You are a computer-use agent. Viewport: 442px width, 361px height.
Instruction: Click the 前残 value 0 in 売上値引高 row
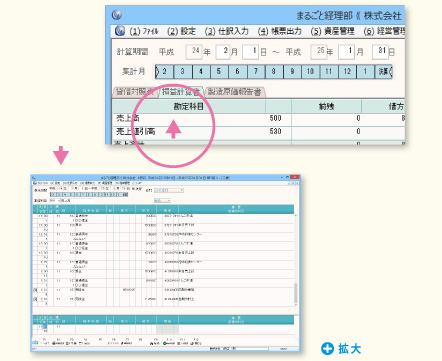coord(358,131)
